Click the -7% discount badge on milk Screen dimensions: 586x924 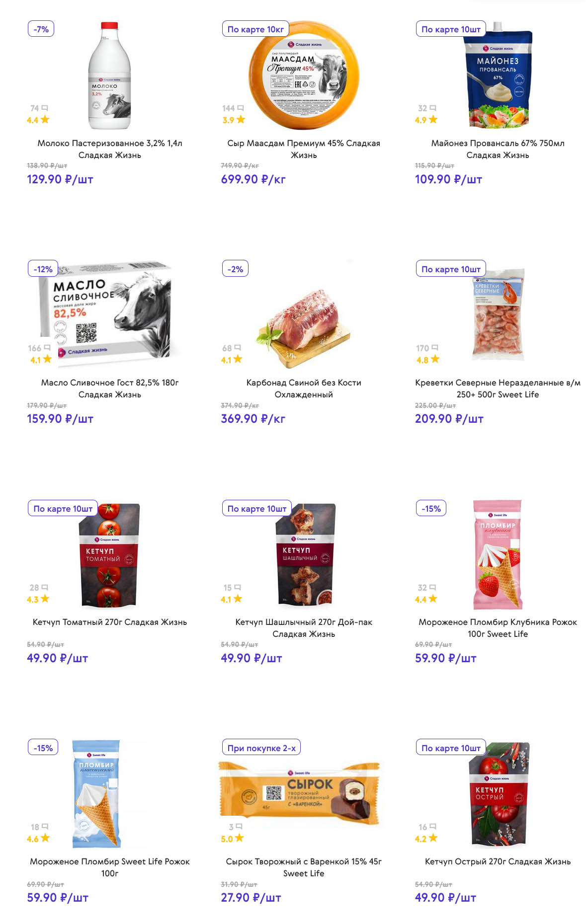pyautogui.click(x=41, y=29)
